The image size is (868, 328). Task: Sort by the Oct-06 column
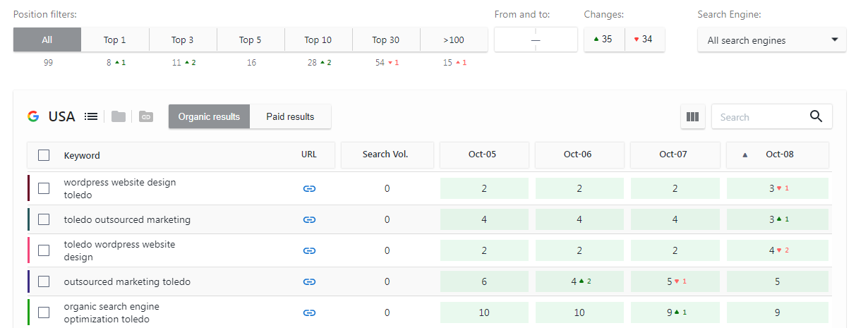(x=579, y=154)
